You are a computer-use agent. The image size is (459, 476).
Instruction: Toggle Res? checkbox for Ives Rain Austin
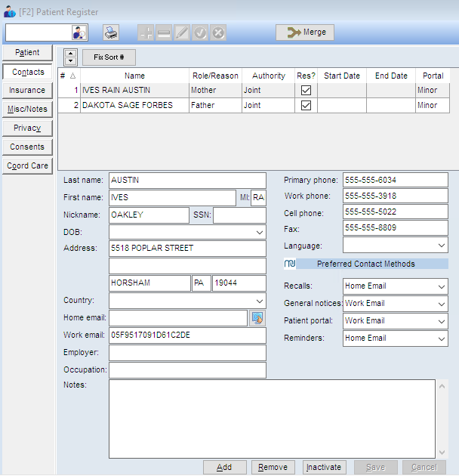click(306, 91)
